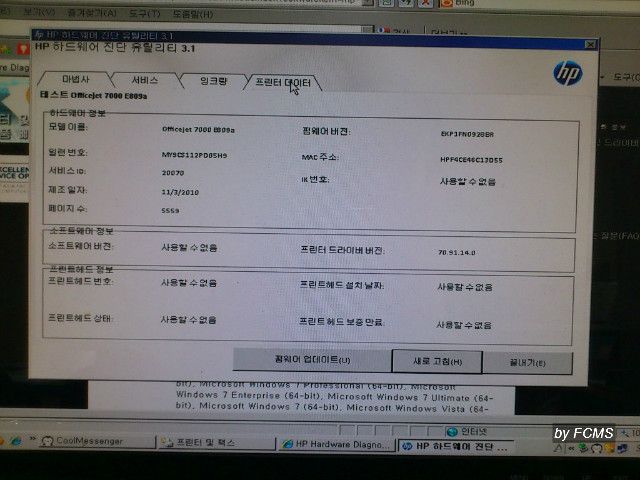Open the 프린터 데이터 tab

point(283,82)
